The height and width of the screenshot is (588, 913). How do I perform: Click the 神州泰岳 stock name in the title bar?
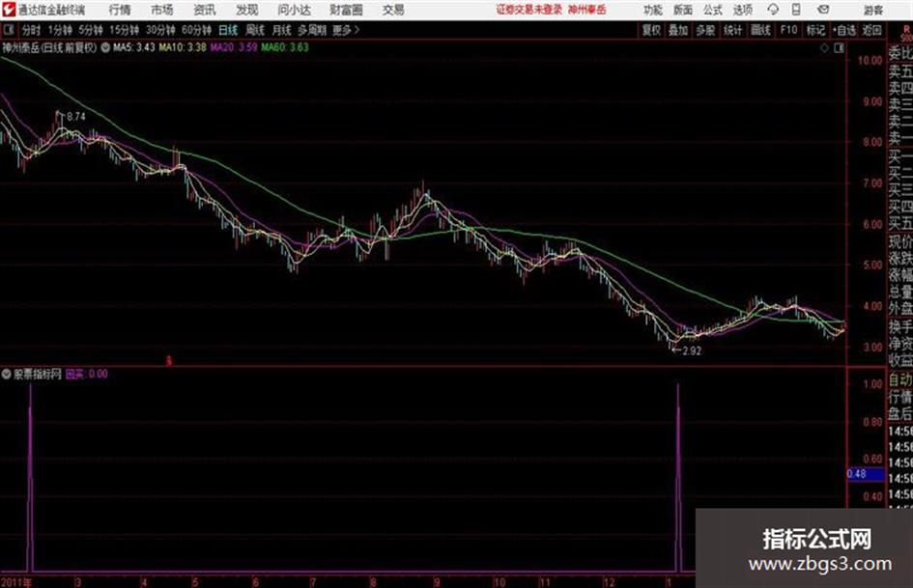point(587,10)
